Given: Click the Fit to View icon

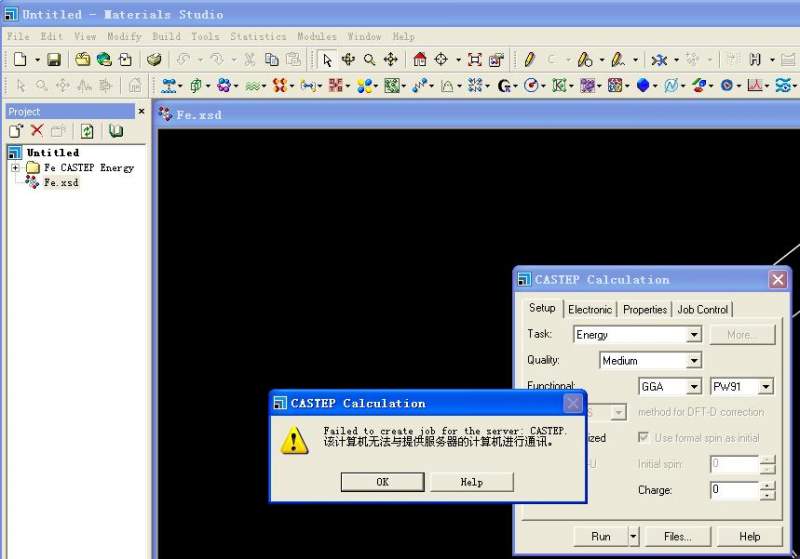Looking at the screenshot, I should click(474, 60).
